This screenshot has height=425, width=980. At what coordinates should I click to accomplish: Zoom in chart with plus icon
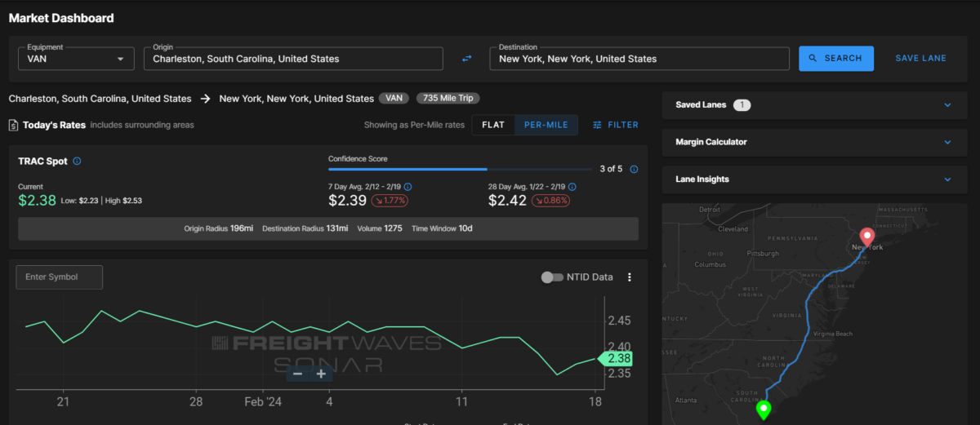click(321, 374)
